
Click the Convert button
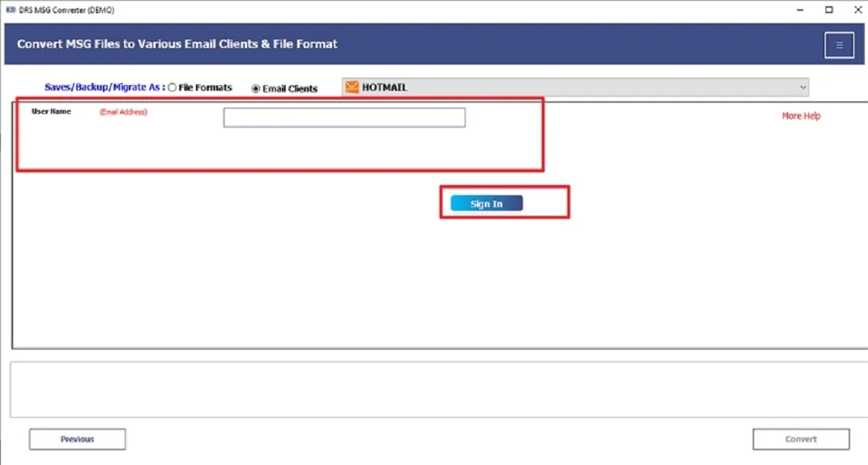pos(801,439)
